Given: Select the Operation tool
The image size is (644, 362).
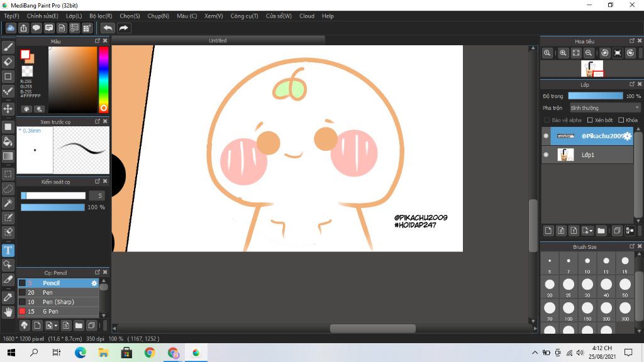Looking at the screenshot, I should click(8, 265).
